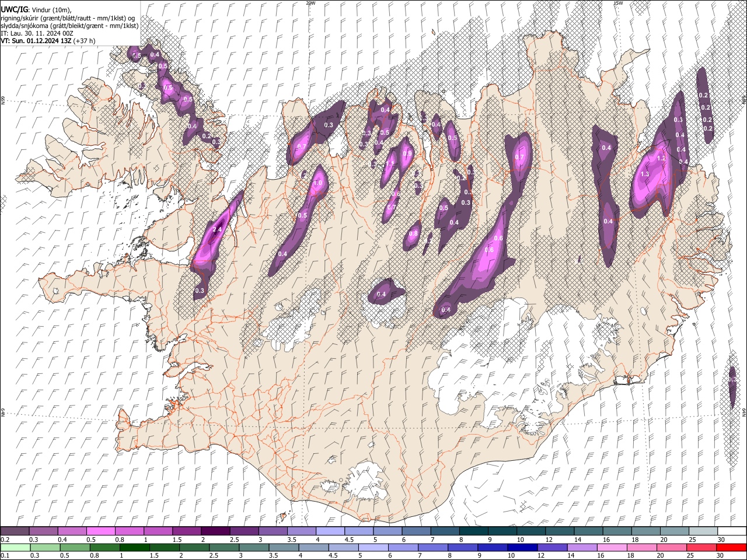747x560 pixels.
Task: Pick the lower-scale swatch starting at 4.5
Action: click(x=343, y=547)
